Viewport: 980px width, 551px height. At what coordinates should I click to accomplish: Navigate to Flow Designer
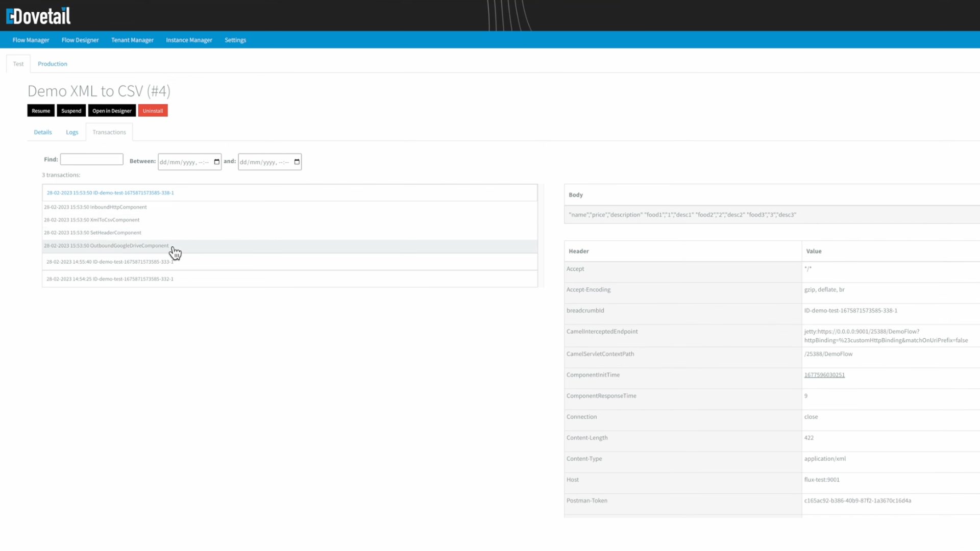point(80,40)
